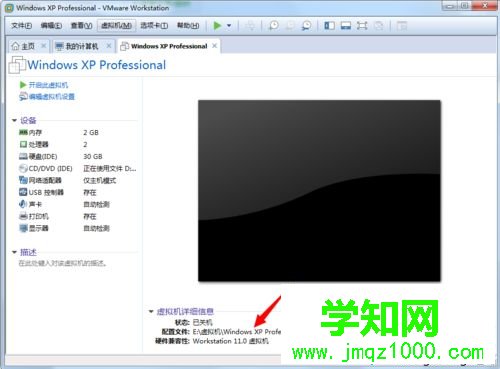500x369 pixels.
Task: Open the 帮助(H) menu
Action: coord(188,26)
